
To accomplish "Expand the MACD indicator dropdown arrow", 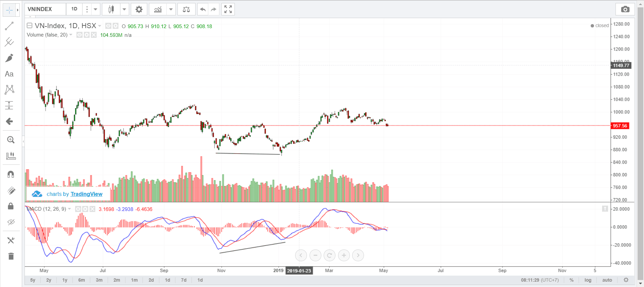I will [69, 209].
